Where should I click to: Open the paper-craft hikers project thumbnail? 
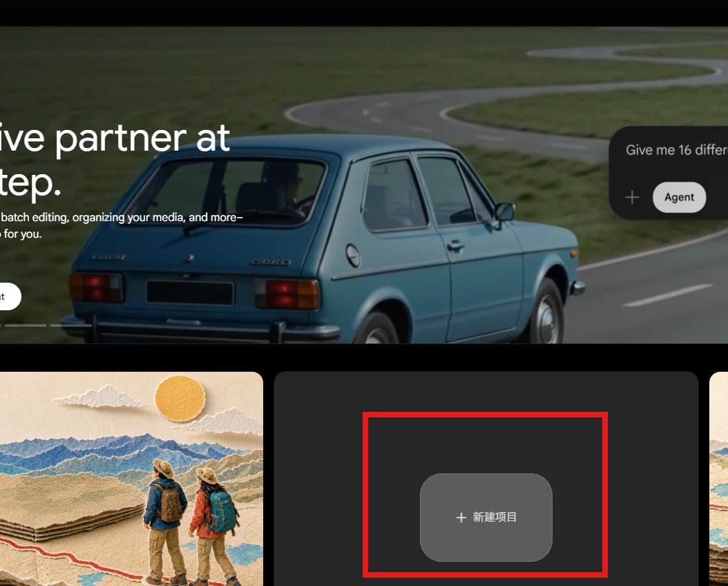pos(131,479)
